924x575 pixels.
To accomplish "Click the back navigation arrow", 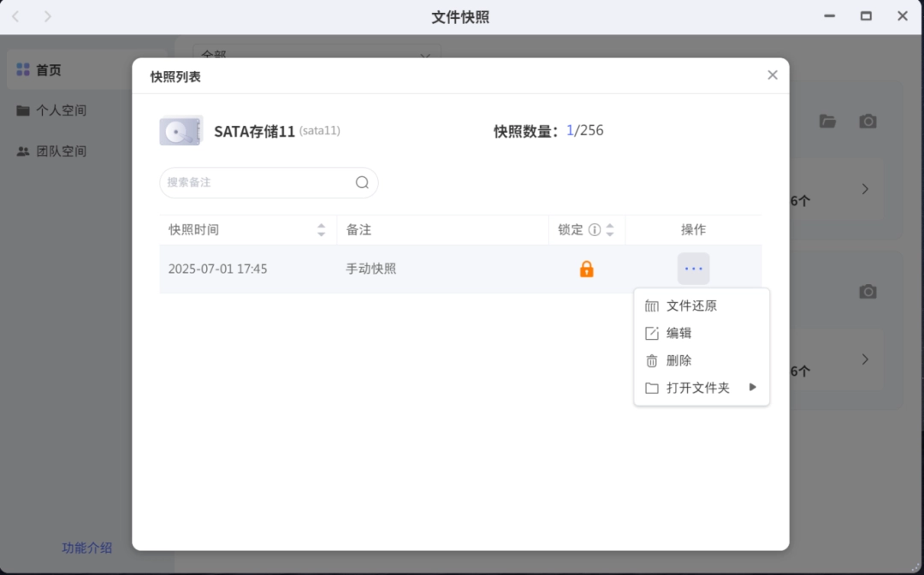I will tap(16, 16).
